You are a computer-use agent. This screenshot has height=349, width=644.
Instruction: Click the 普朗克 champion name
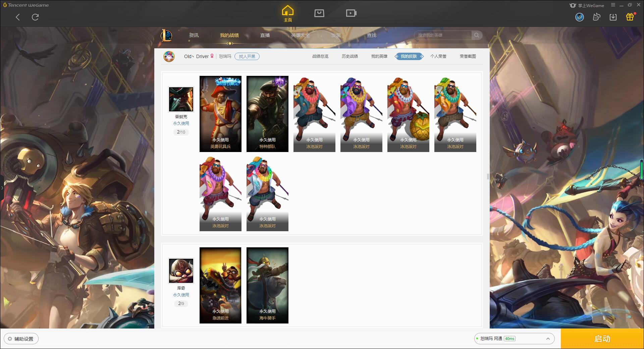coord(181,117)
